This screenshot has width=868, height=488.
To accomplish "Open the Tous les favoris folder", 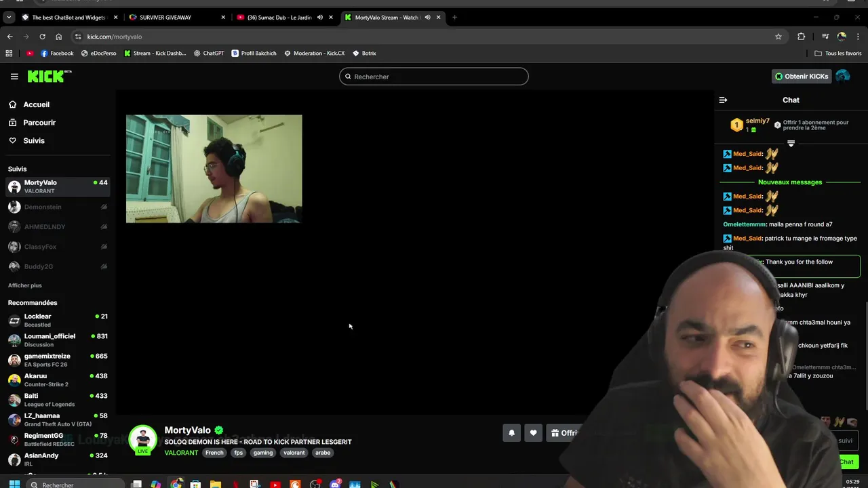I will point(838,53).
